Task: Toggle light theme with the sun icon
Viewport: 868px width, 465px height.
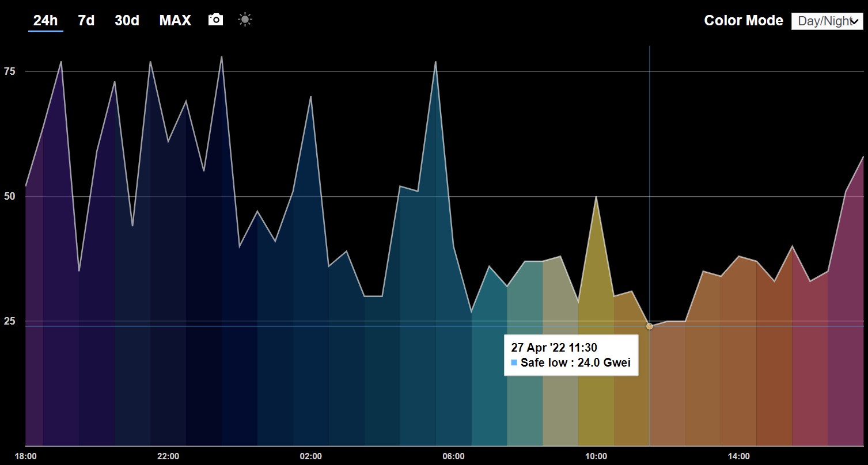Action: click(245, 20)
